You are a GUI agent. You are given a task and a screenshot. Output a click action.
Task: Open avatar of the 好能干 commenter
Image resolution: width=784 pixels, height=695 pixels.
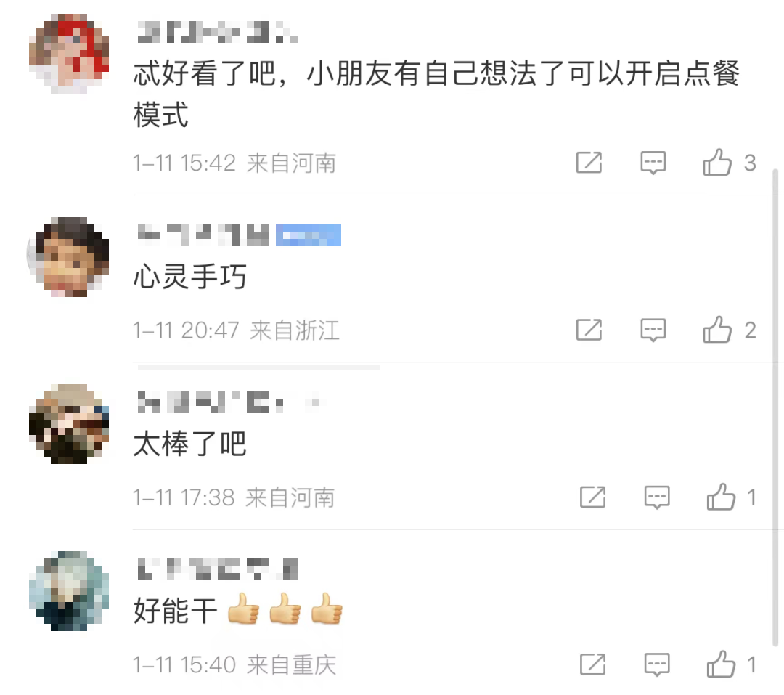point(69,591)
